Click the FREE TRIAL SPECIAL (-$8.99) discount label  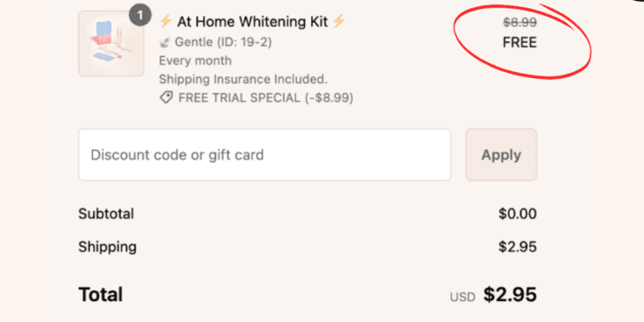pos(266,98)
